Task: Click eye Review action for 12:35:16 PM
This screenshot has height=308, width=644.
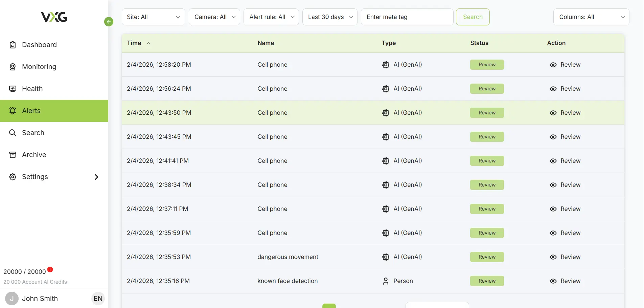Action: point(565,281)
